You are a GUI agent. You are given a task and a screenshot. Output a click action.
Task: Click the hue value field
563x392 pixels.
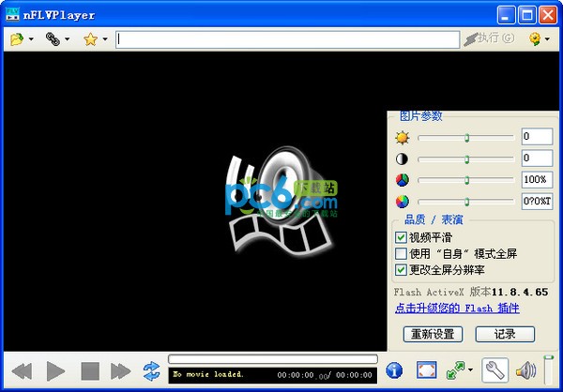coord(537,201)
